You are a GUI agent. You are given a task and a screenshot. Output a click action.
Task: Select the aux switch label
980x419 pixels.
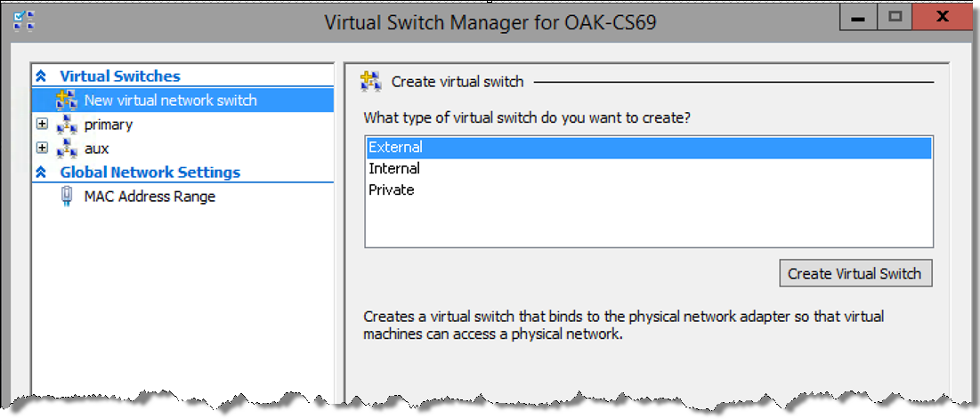pyautogui.click(x=96, y=149)
